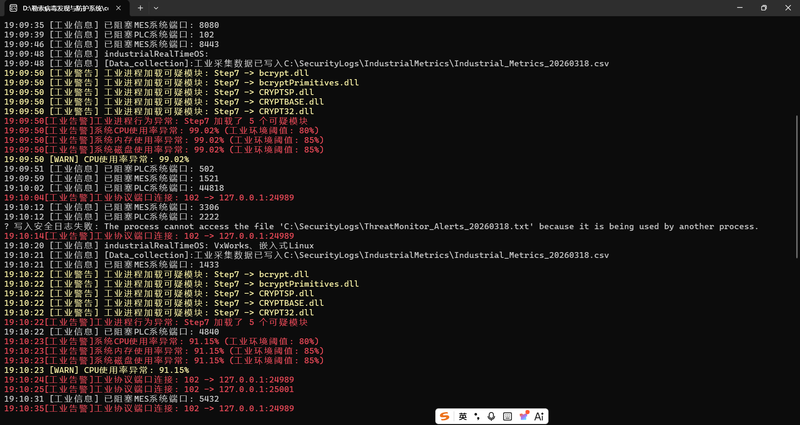
Task: Open the skin shirt icon with red badge
Action: click(x=524, y=416)
